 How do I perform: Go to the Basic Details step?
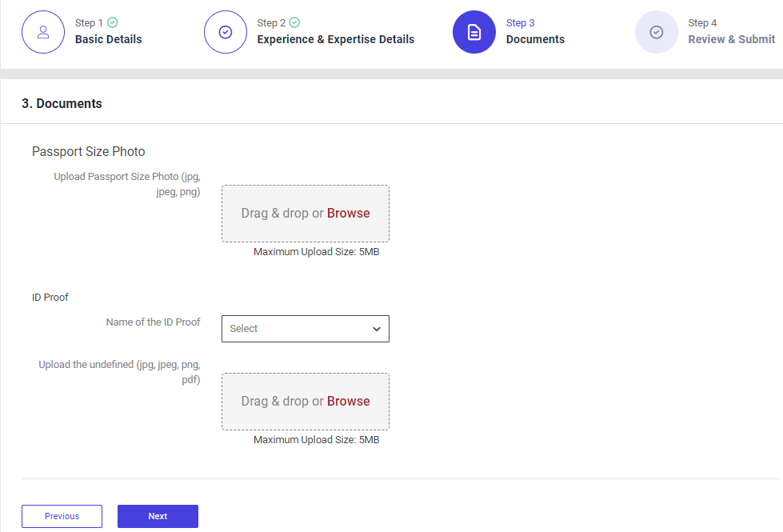click(108, 39)
